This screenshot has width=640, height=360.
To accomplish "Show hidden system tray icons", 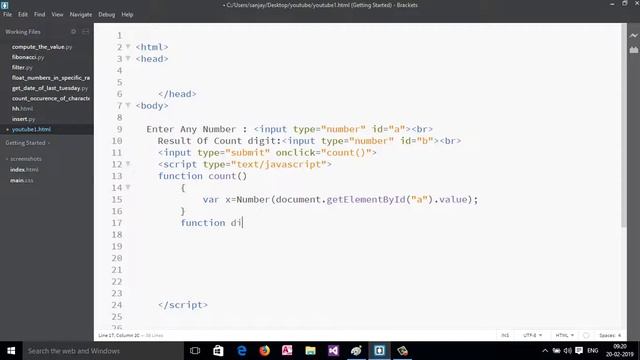I will coord(545,351).
